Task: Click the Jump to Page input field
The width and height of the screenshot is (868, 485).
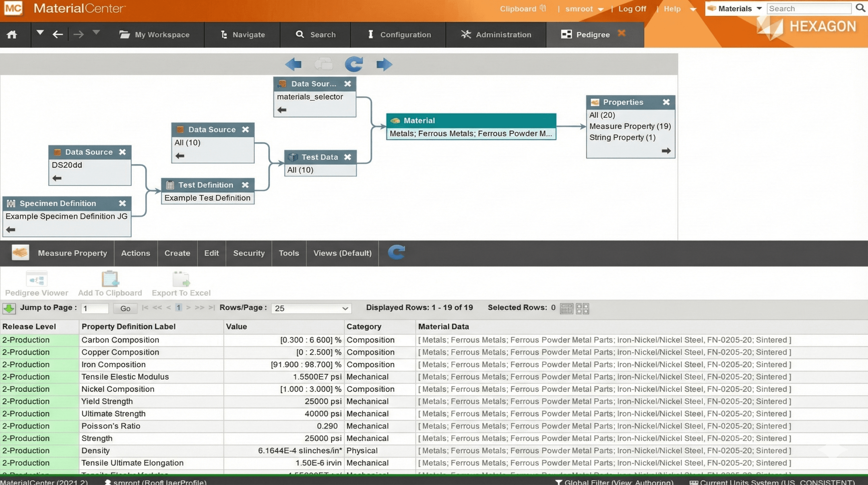Action: pyautogui.click(x=95, y=308)
